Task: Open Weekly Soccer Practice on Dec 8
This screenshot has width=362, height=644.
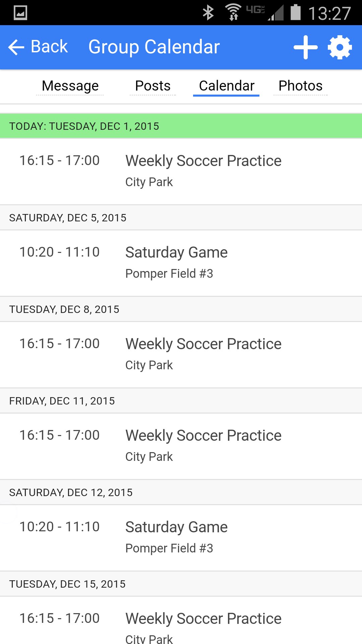Action: [181, 355]
